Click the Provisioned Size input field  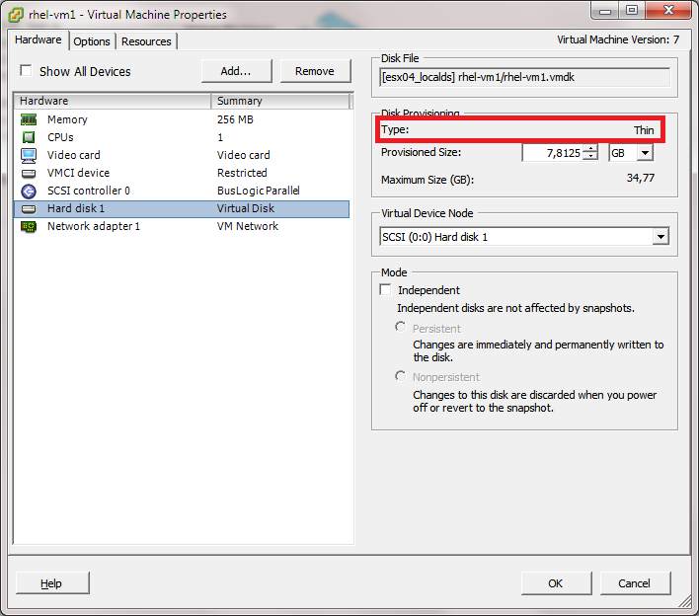552,153
